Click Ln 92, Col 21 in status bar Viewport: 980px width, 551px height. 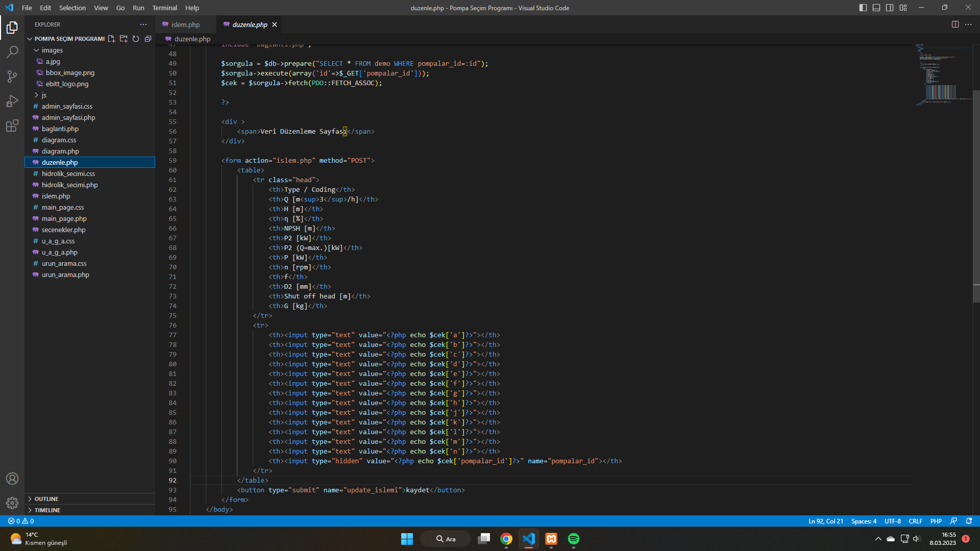(825, 521)
